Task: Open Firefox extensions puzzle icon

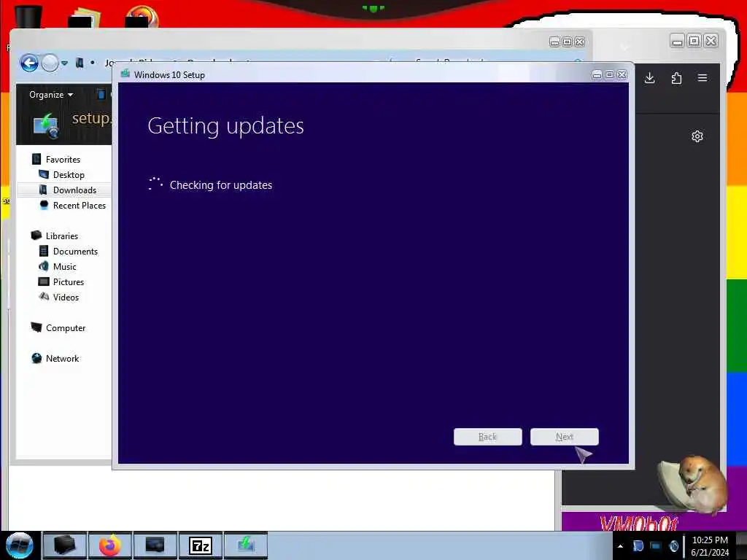Action: [676, 78]
